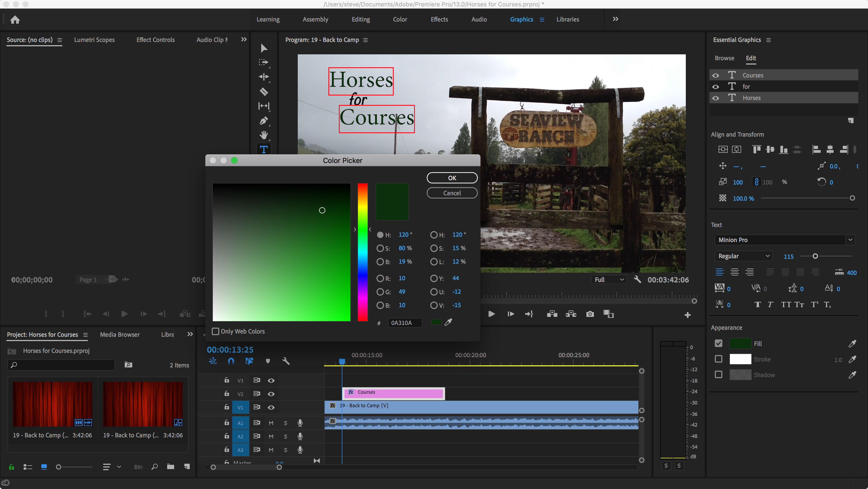
Task: Click the Track Select Forward tool
Action: point(264,62)
